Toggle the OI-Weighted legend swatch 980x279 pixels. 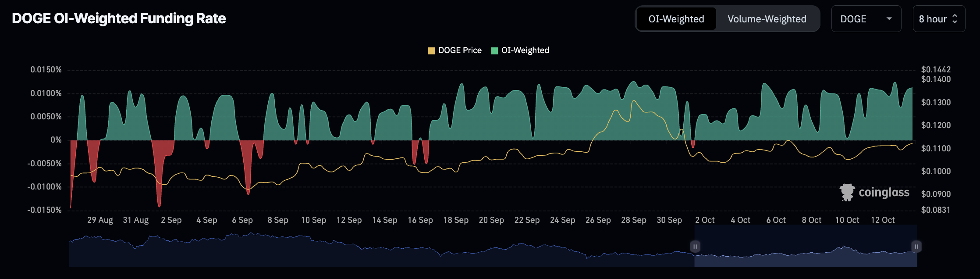tap(494, 50)
